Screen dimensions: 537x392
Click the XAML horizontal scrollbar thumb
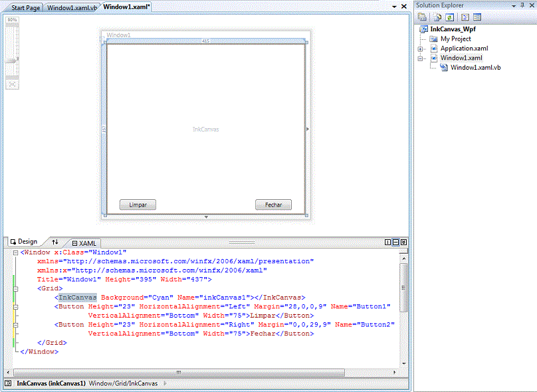[179, 372]
